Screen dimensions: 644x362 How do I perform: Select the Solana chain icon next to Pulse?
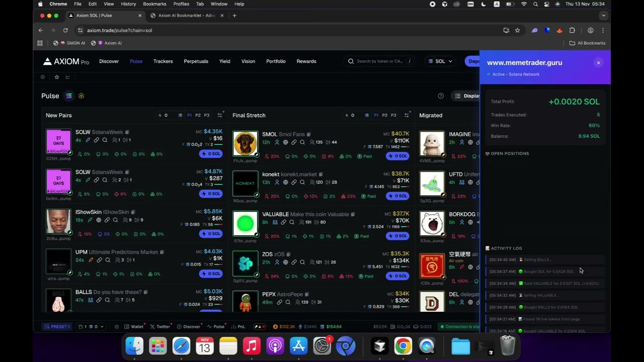click(x=69, y=96)
